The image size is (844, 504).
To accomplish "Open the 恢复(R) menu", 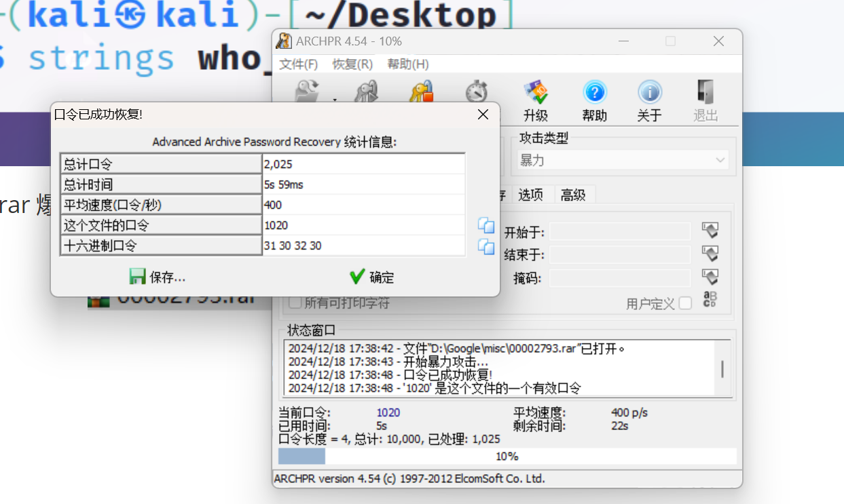I will click(x=352, y=64).
